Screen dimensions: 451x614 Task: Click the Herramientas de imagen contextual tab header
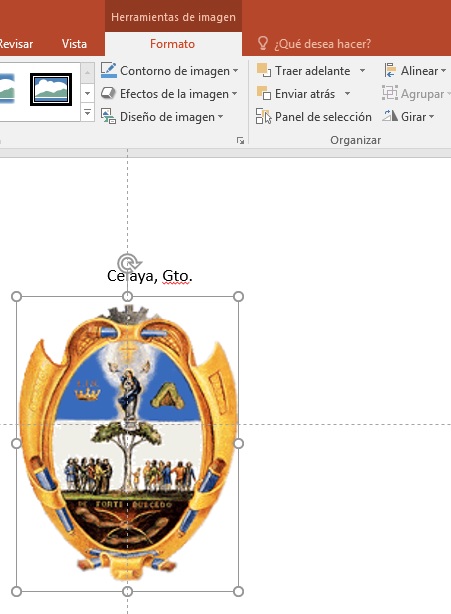tap(173, 17)
